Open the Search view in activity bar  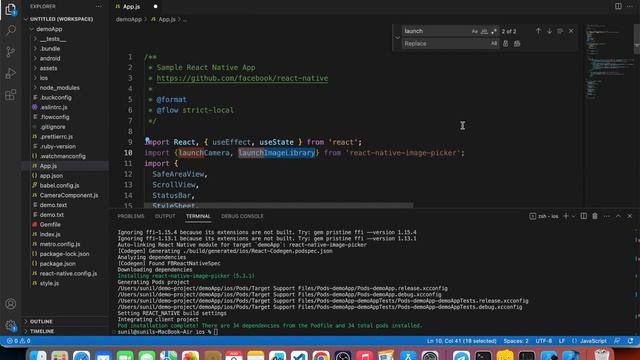(11, 31)
